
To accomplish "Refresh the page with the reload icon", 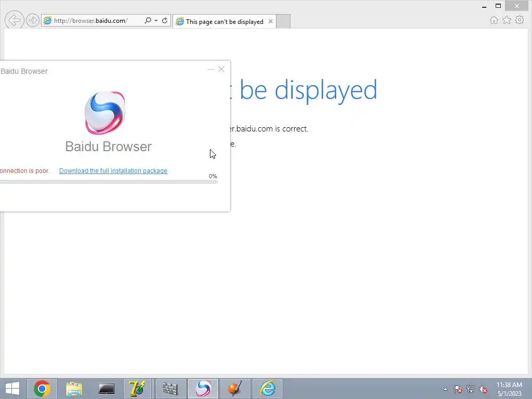I will tap(165, 20).
